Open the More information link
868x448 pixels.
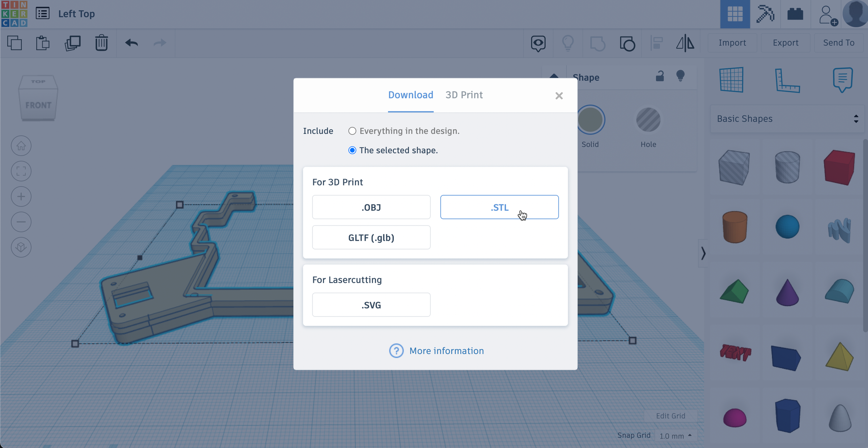[446, 351]
